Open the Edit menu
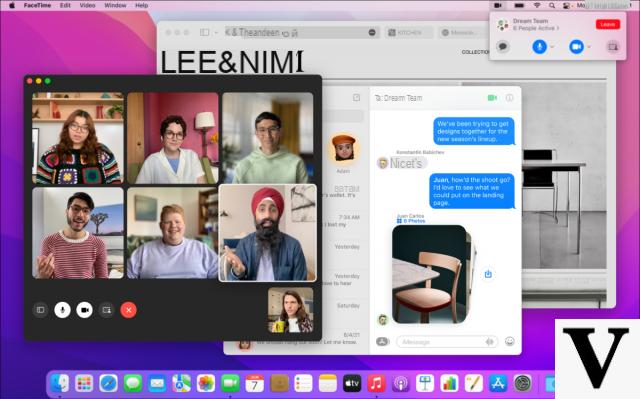 point(65,5)
